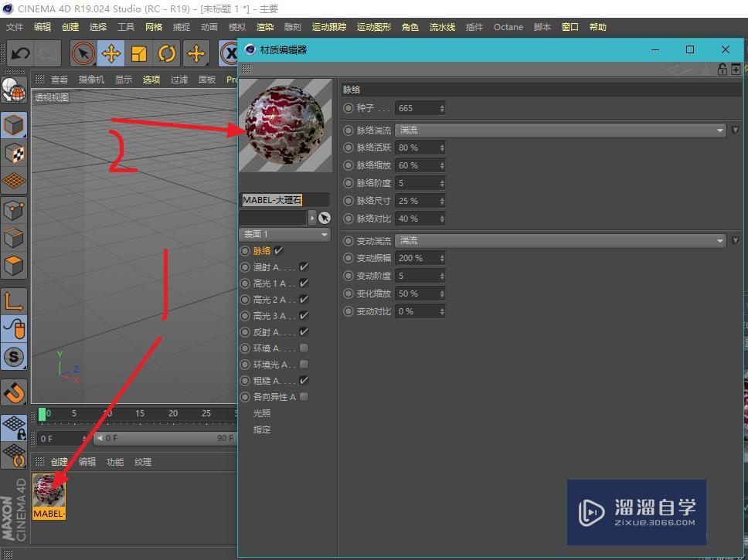Enable the Axis mode L icon
748x560 pixels.
point(14,301)
